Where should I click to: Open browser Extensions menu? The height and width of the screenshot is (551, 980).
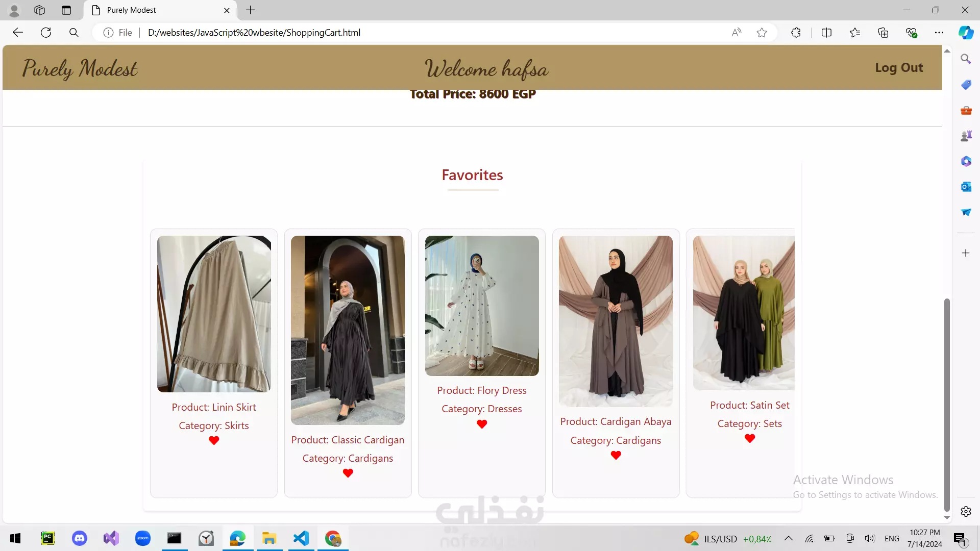click(796, 33)
